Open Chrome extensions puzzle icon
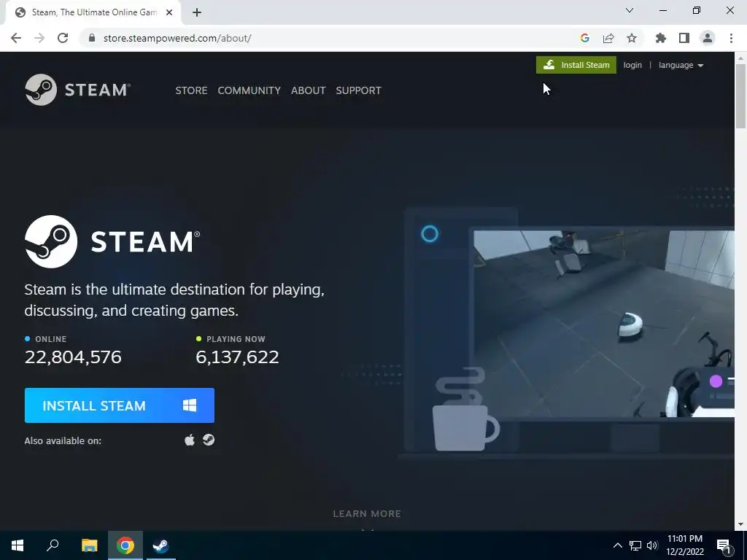This screenshot has height=560, width=747. 661,38
